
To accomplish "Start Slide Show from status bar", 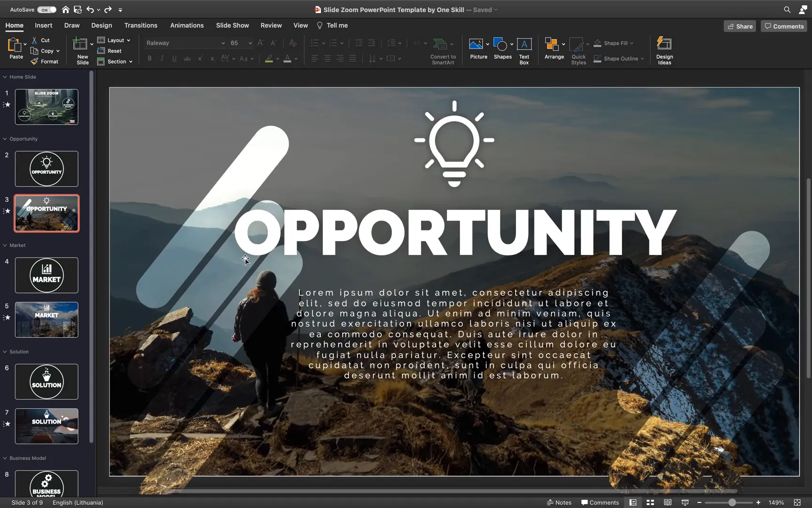I will coord(685,502).
